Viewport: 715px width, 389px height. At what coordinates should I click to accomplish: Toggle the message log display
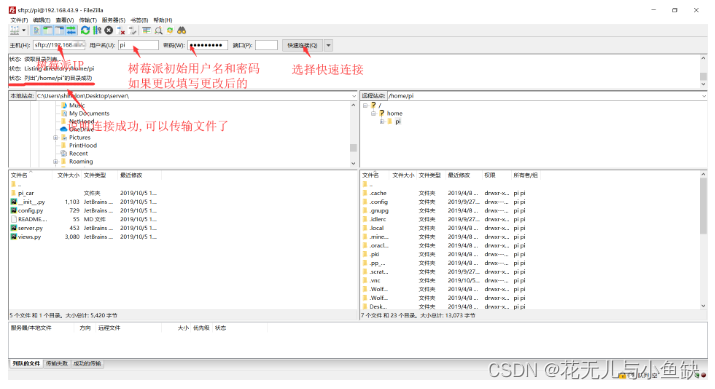pos(36,31)
